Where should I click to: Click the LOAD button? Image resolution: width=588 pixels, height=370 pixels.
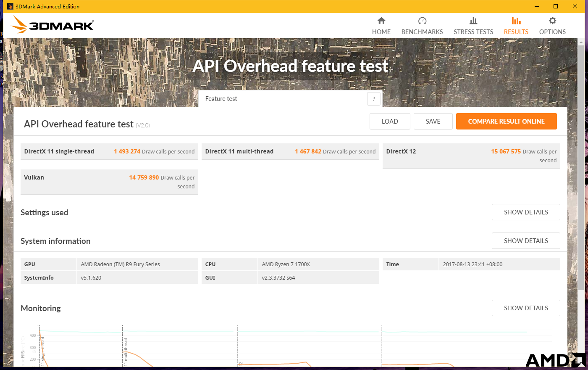tap(390, 121)
